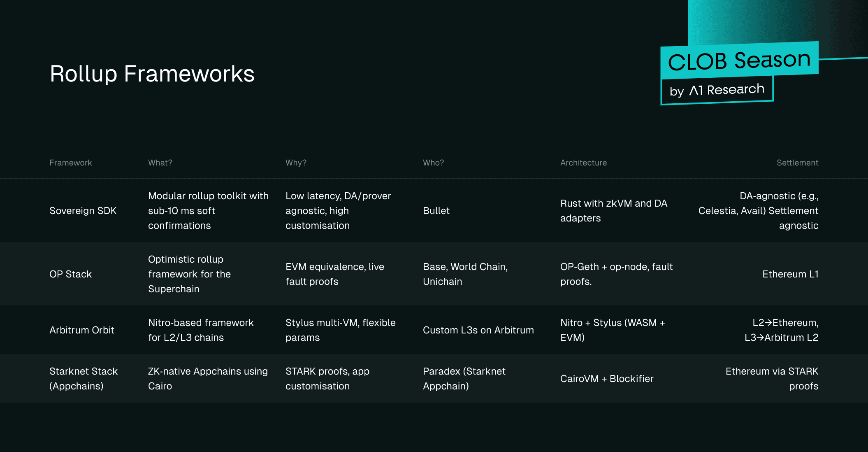This screenshot has width=868, height=452.
Task: Click 'Optimistic rollup framework for the Superchain' cell
Action: [189, 274]
